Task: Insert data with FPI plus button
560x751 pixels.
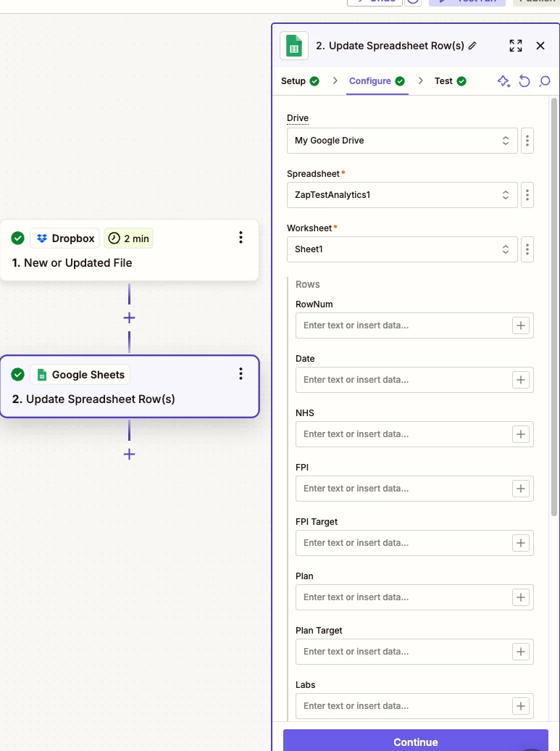Action: (521, 489)
